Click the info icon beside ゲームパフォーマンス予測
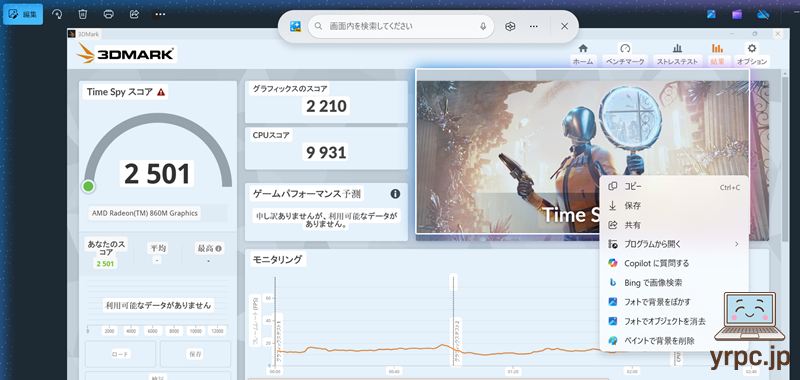Screen dimensions: 800x380 tap(395, 194)
